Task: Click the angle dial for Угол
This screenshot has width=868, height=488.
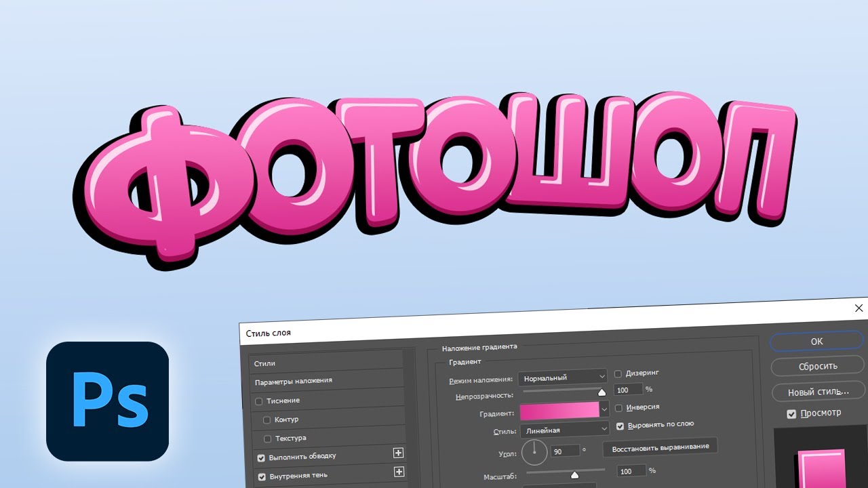Action: (x=534, y=452)
